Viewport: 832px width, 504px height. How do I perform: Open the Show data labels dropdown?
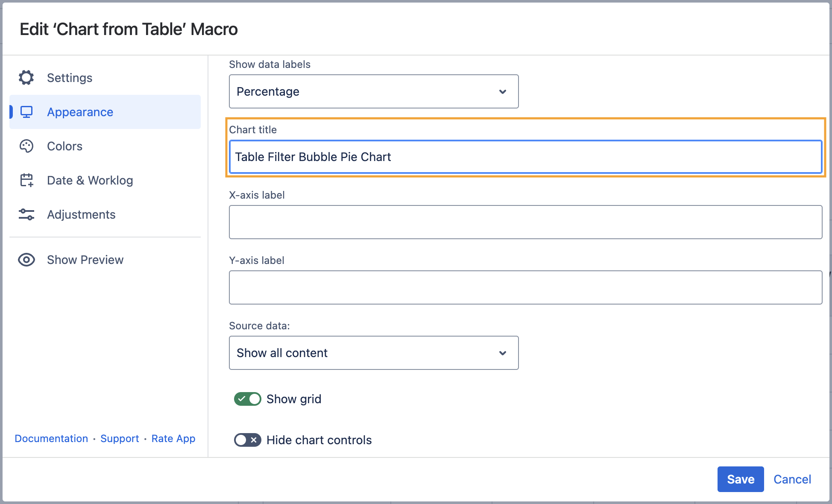pyautogui.click(x=373, y=92)
